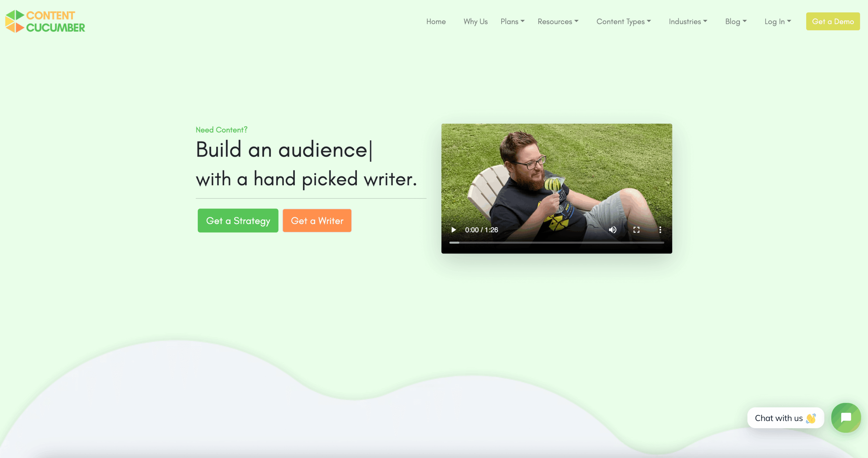Open the Blog dropdown menu
This screenshot has width=868, height=458.
point(735,21)
